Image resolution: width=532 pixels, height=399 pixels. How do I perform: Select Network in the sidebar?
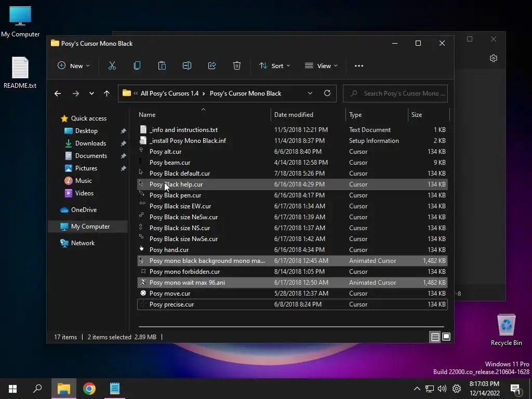click(83, 243)
